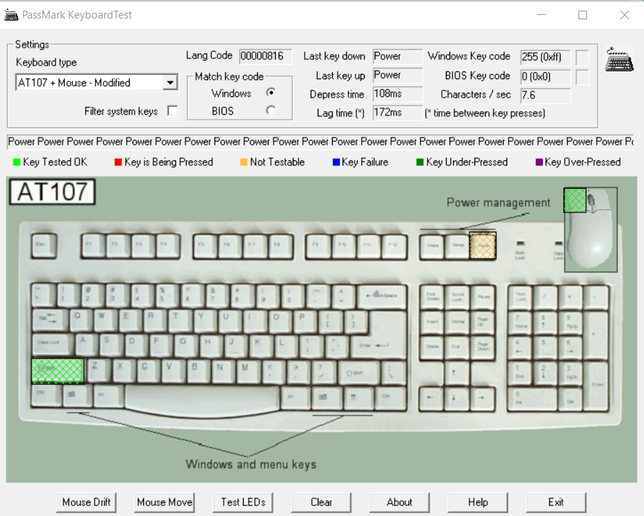The image size is (644, 516).
Task: Click the dark green Key Under-Pressed swatch
Action: (420, 162)
